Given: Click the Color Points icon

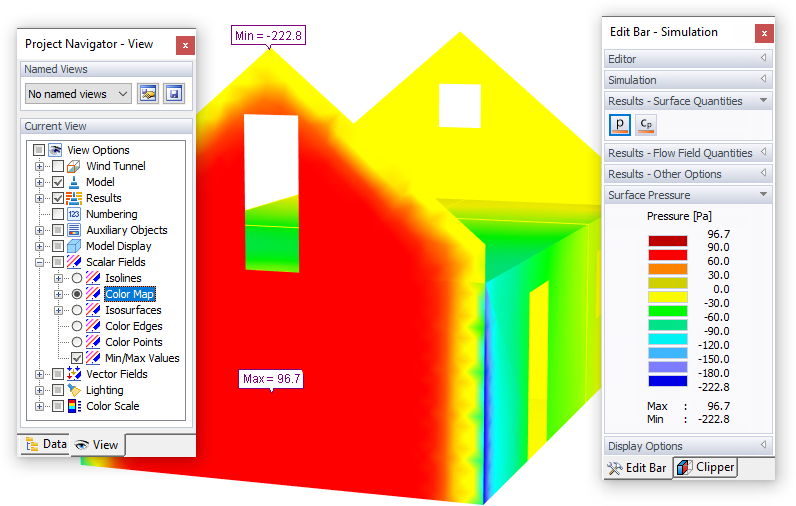Looking at the screenshot, I should tap(93, 342).
